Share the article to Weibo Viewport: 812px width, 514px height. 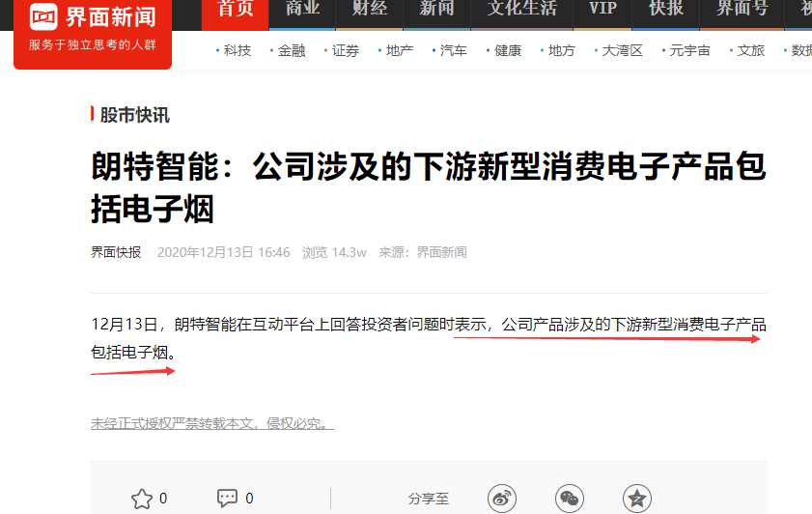pyautogui.click(x=502, y=499)
